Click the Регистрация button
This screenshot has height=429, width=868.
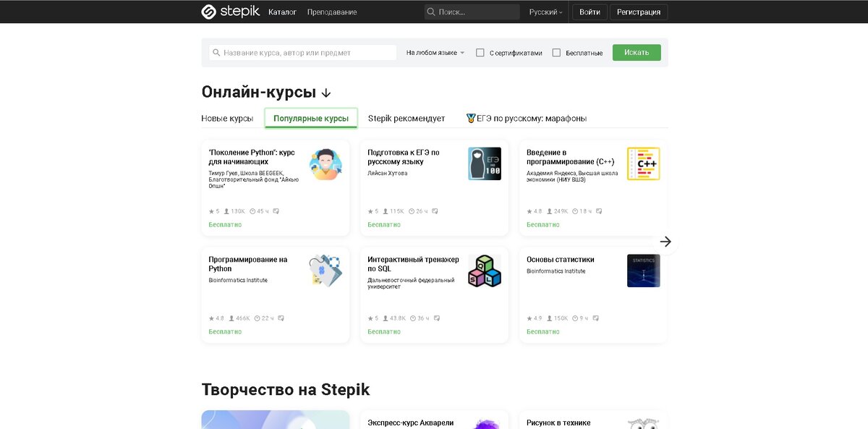click(639, 12)
